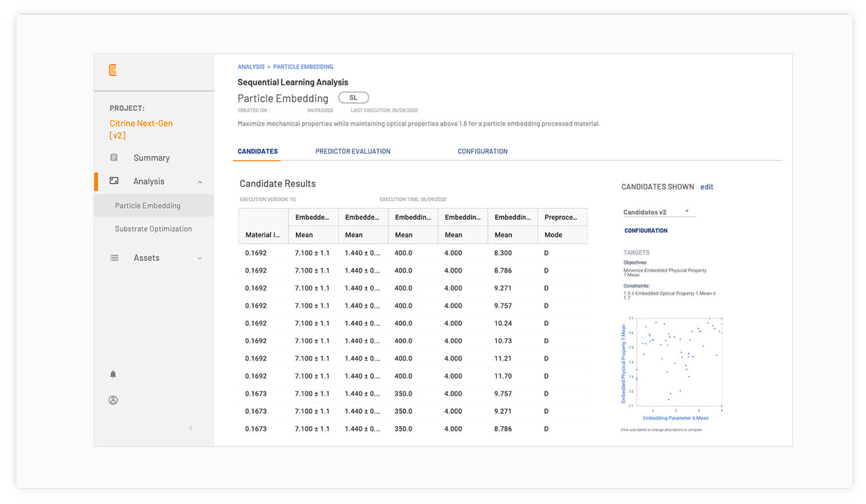
Task: Collapse the Analysis section chevron
Action: 200,182
